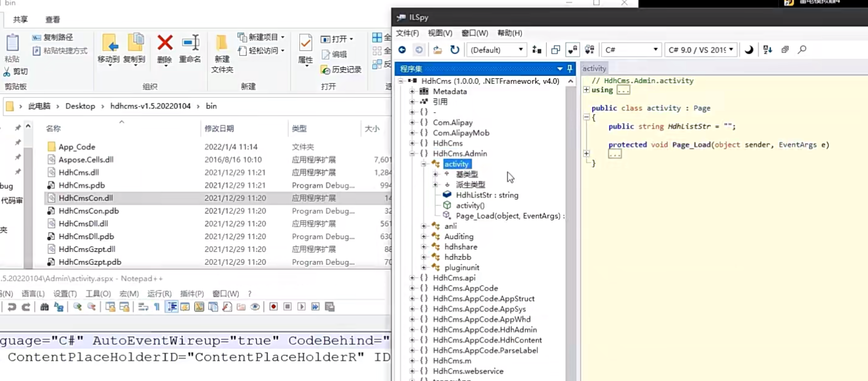Screen dimensions: 868x381
Task: Click the Zoom In icon in Notepad++
Action: coord(77,307)
